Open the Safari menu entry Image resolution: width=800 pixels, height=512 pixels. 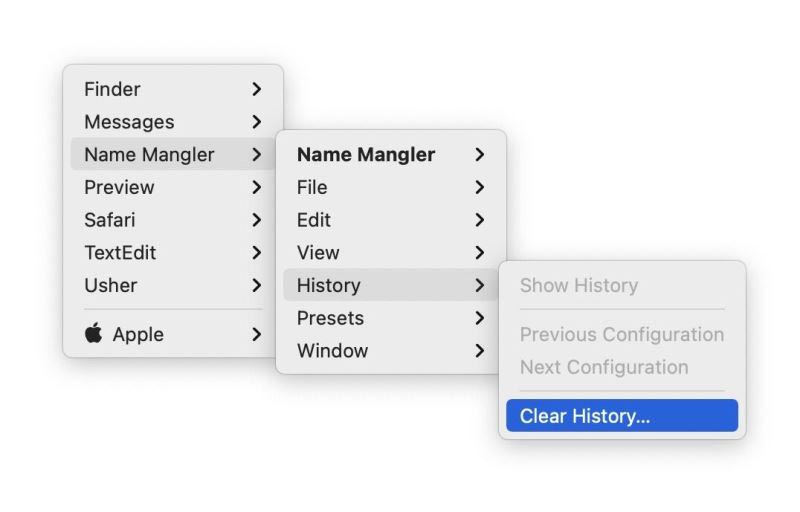click(173, 220)
